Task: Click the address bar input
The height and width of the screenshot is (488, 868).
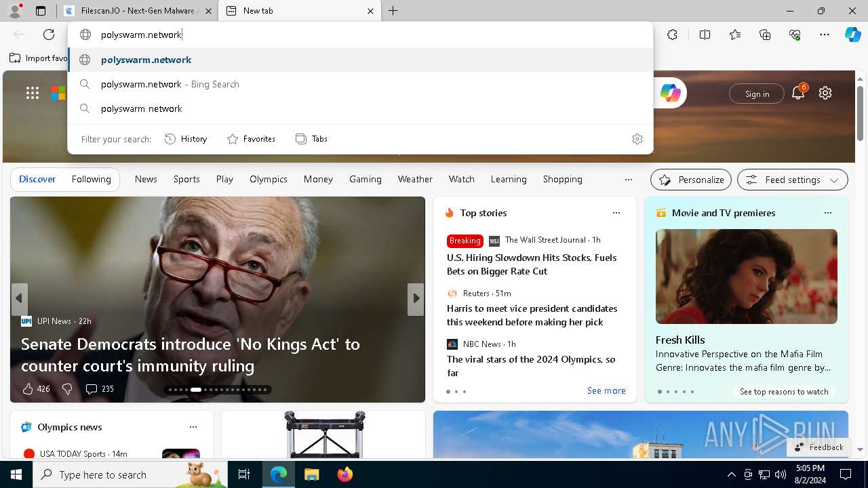Action: point(359,35)
